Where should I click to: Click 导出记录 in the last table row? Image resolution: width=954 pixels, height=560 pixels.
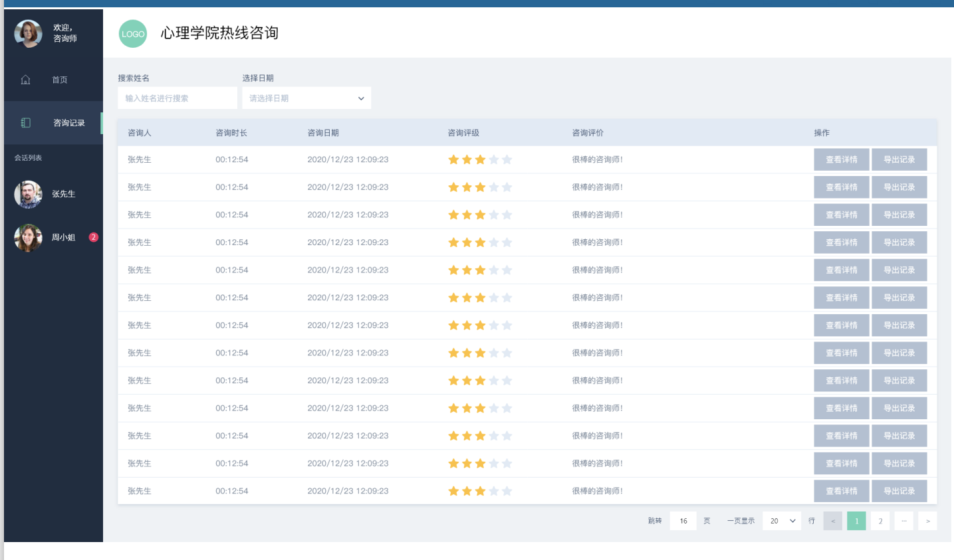[x=899, y=491]
